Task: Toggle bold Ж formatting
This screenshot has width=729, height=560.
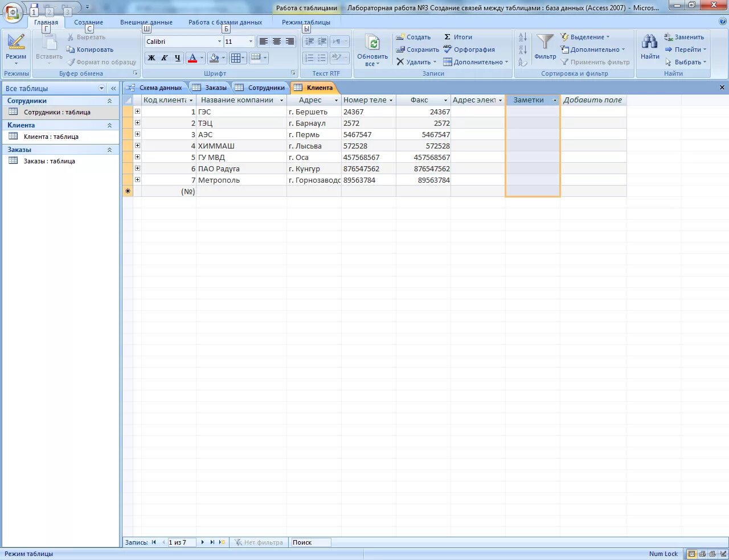Action: [151, 57]
